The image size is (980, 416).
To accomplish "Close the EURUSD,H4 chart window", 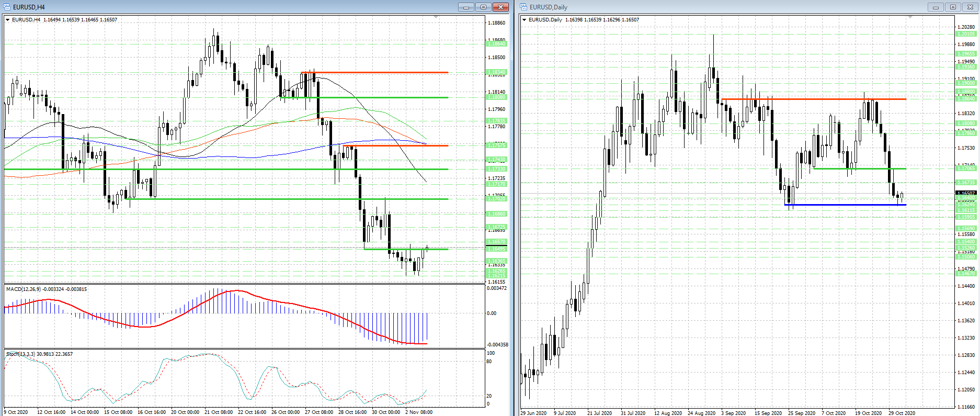I will tap(500, 7).
